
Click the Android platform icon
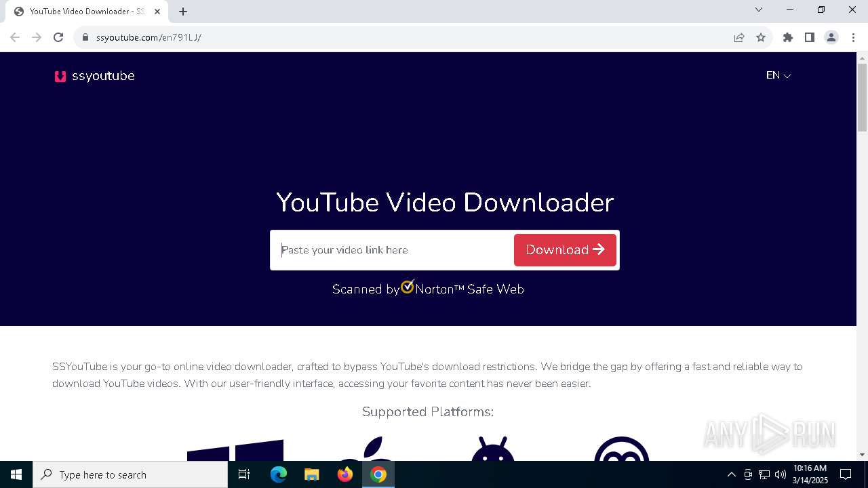[493, 449]
